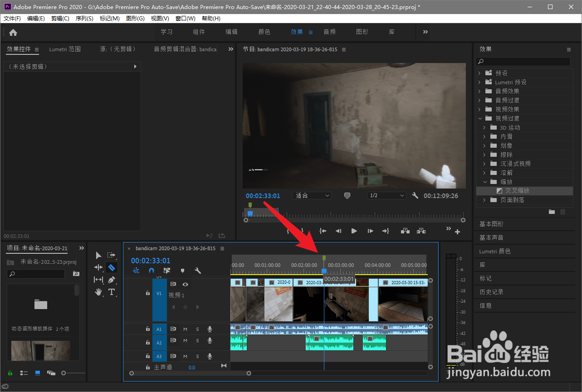Toggle sync lock on A2 track
The image size is (582, 392).
click(173, 340)
